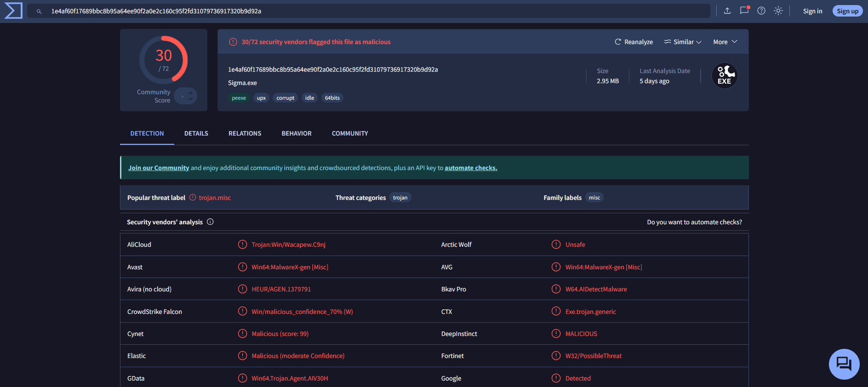Click Do you want to automate checks?
This screenshot has height=387, width=868.
[x=694, y=222]
